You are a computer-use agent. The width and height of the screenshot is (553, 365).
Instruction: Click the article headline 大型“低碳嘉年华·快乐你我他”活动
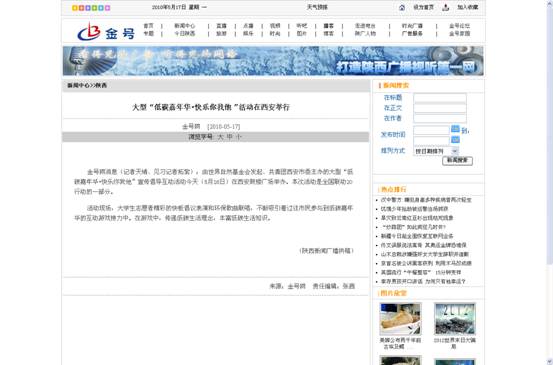211,107
